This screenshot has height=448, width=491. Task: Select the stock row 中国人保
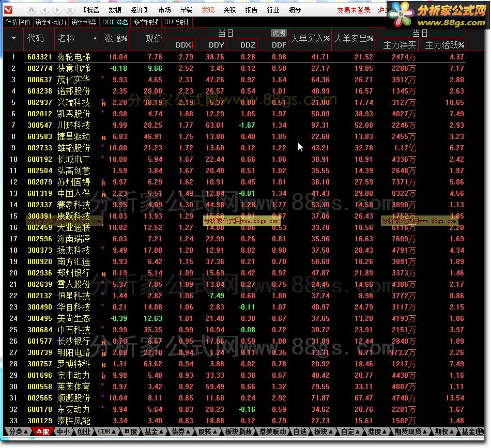pyautogui.click(x=234, y=193)
